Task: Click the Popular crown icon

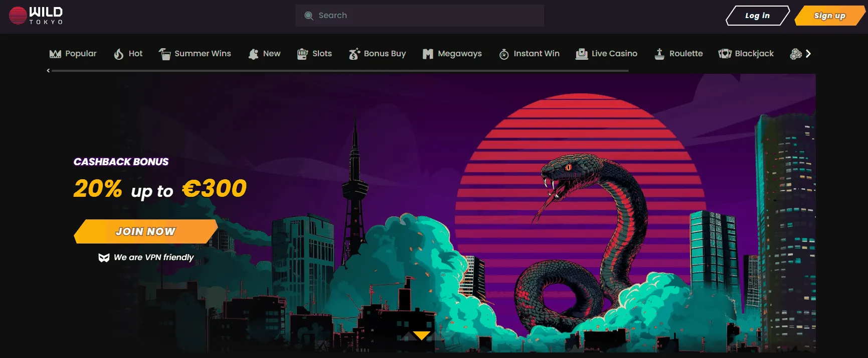Action: [55, 54]
